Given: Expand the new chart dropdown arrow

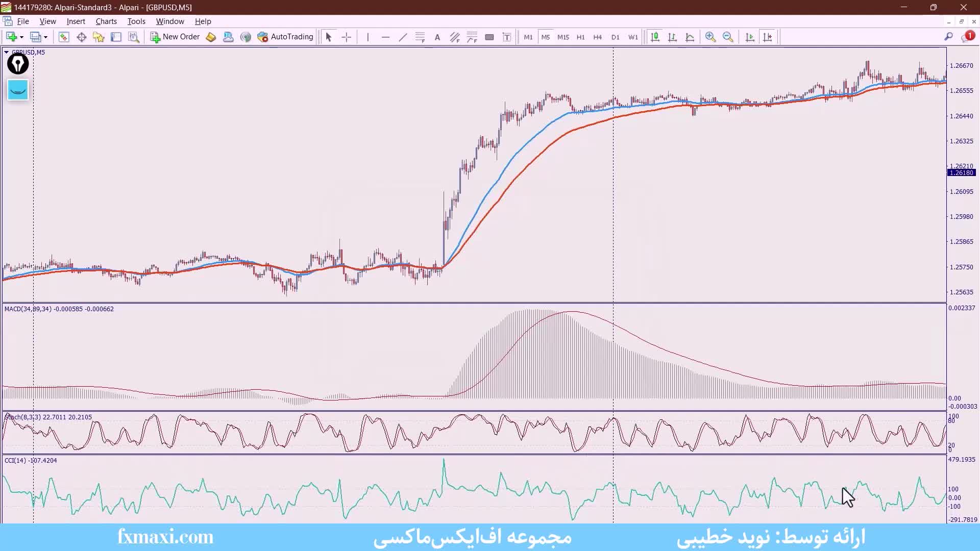Looking at the screenshot, I should (x=21, y=37).
